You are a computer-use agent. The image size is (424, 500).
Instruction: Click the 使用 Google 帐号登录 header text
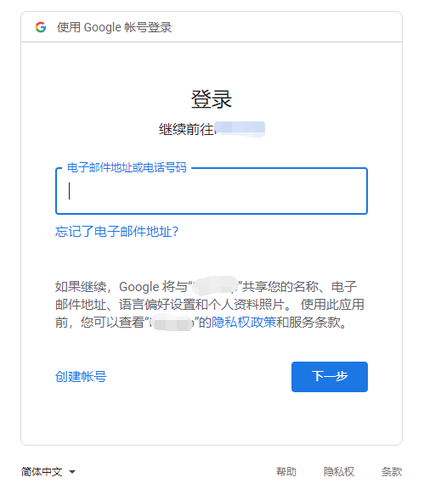click(114, 27)
